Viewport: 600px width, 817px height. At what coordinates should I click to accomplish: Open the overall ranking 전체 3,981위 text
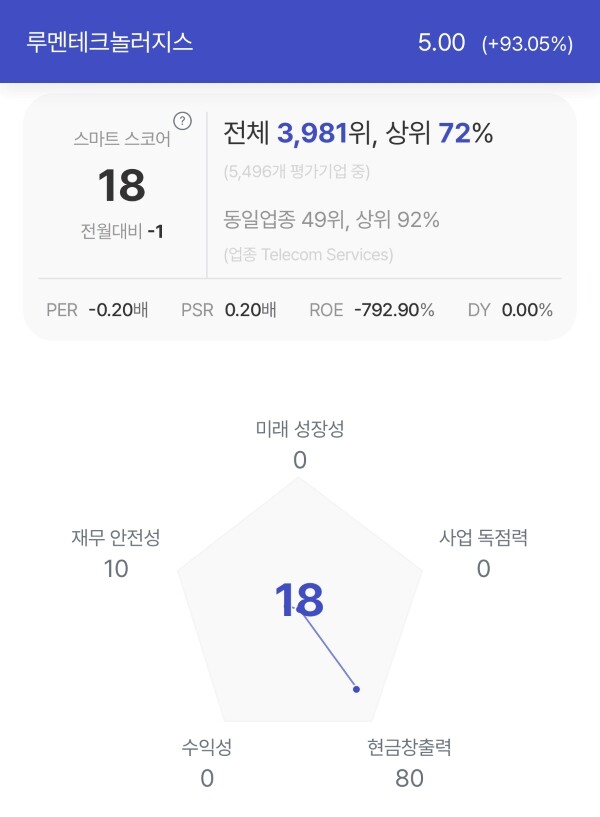pyautogui.click(x=297, y=133)
